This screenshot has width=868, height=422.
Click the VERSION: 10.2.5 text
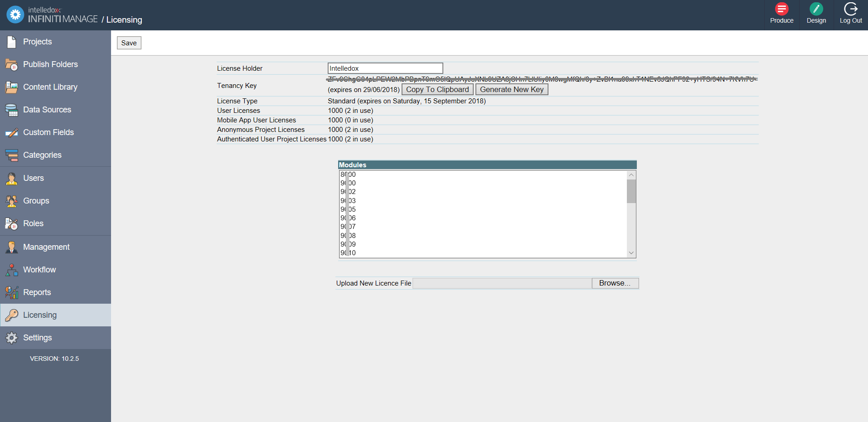pos(54,359)
